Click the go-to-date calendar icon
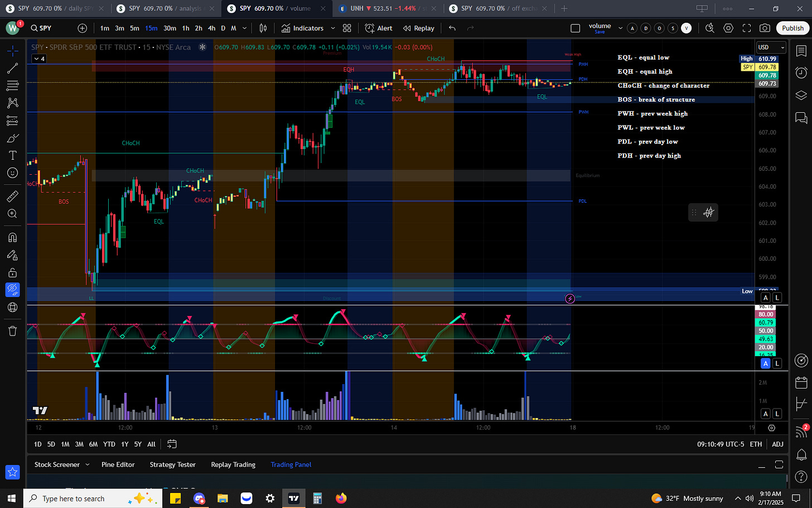Image resolution: width=812 pixels, height=508 pixels. pyautogui.click(x=172, y=444)
